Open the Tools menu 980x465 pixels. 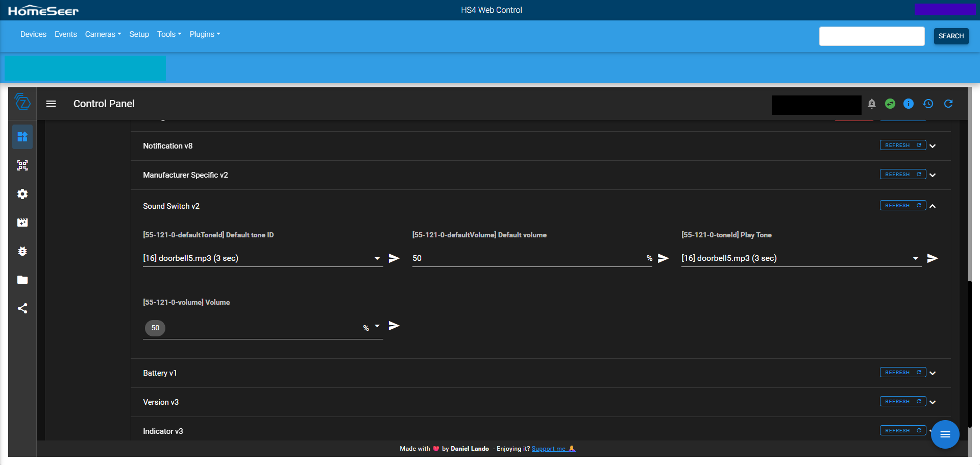pyautogui.click(x=169, y=34)
